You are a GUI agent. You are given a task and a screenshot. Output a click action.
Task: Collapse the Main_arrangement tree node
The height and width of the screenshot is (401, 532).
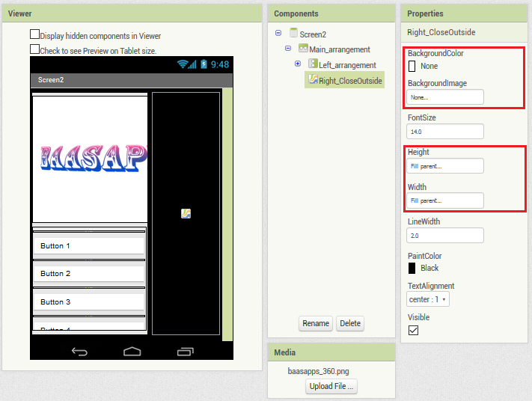tap(288, 48)
